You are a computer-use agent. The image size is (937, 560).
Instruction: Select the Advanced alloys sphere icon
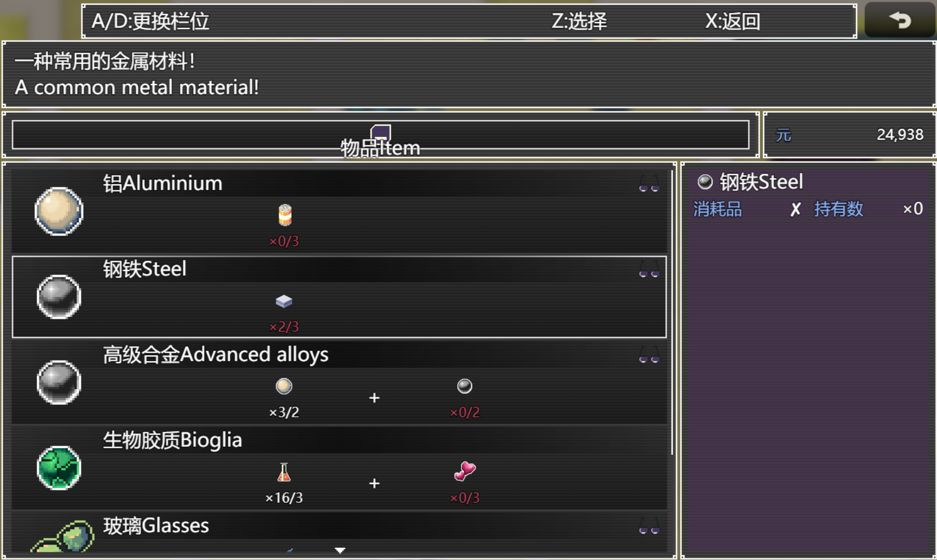59,382
